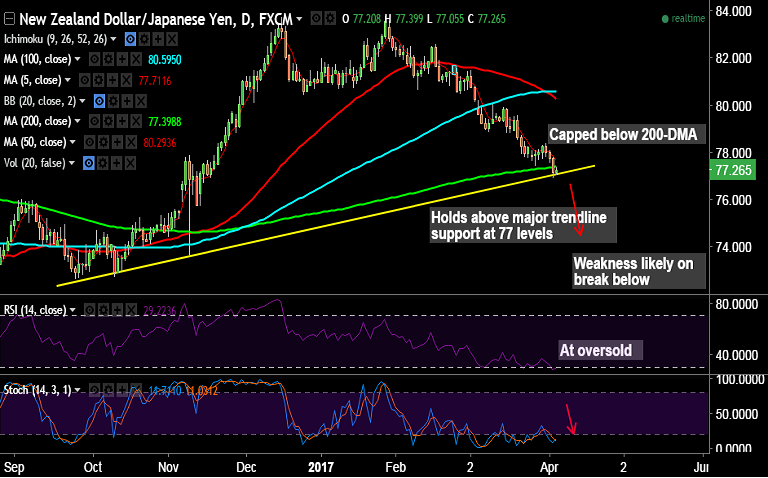Open MA (5, close) dropdown arrow
The image size is (768, 478).
click(x=68, y=80)
